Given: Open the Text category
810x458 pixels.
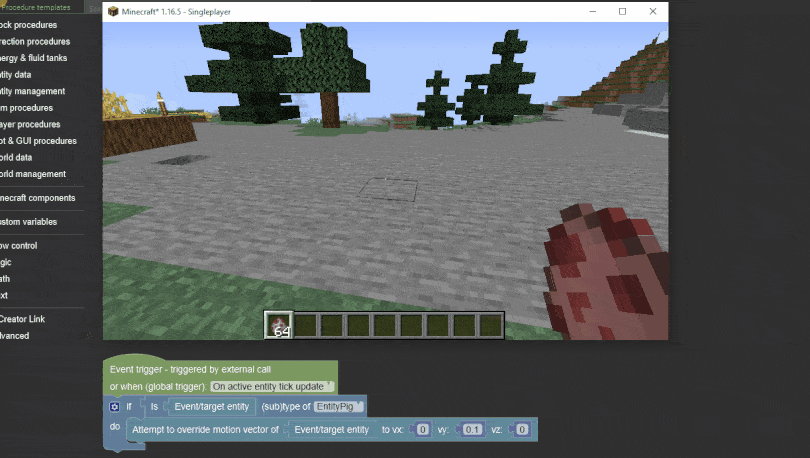Looking at the screenshot, I should pyautogui.click(x=4, y=295).
